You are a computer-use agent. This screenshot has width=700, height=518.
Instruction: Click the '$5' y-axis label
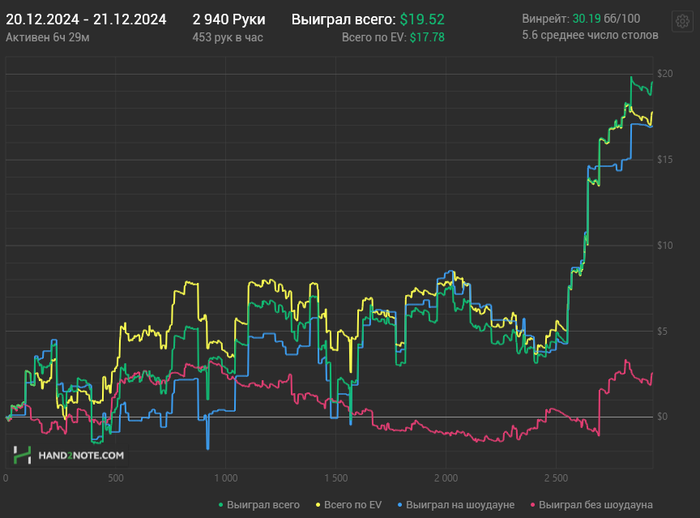(662, 331)
